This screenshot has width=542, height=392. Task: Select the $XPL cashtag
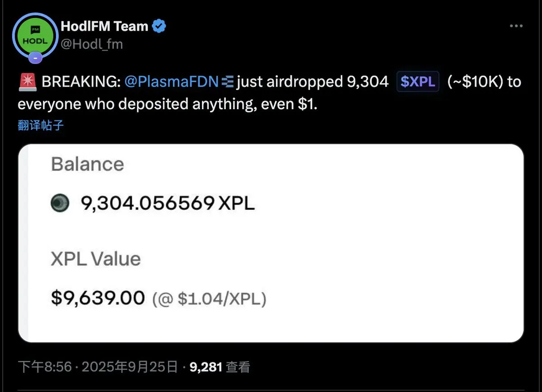[x=417, y=81]
